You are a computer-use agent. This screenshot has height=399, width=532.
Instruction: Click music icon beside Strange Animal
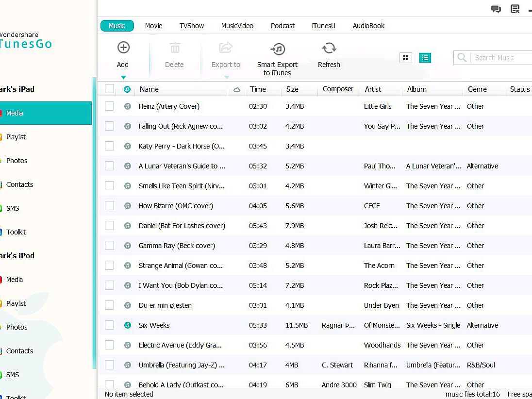(128, 266)
